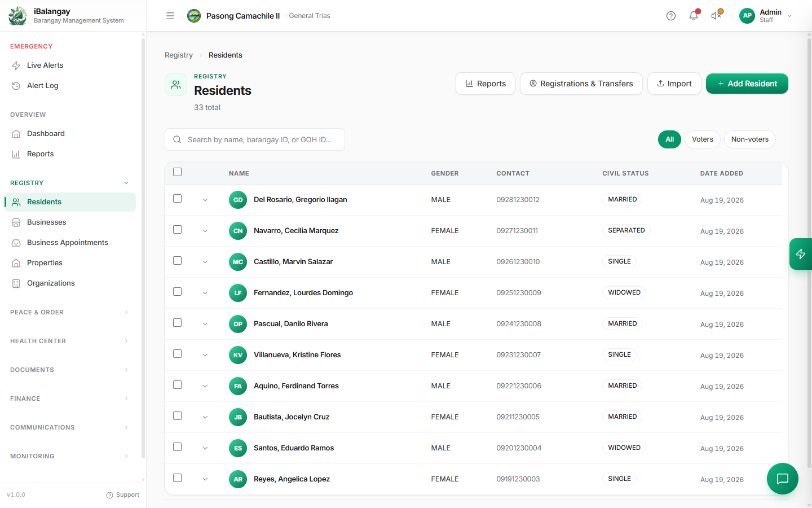The width and height of the screenshot is (812, 508).
Task: Click the Properties house icon
Action: click(x=16, y=263)
